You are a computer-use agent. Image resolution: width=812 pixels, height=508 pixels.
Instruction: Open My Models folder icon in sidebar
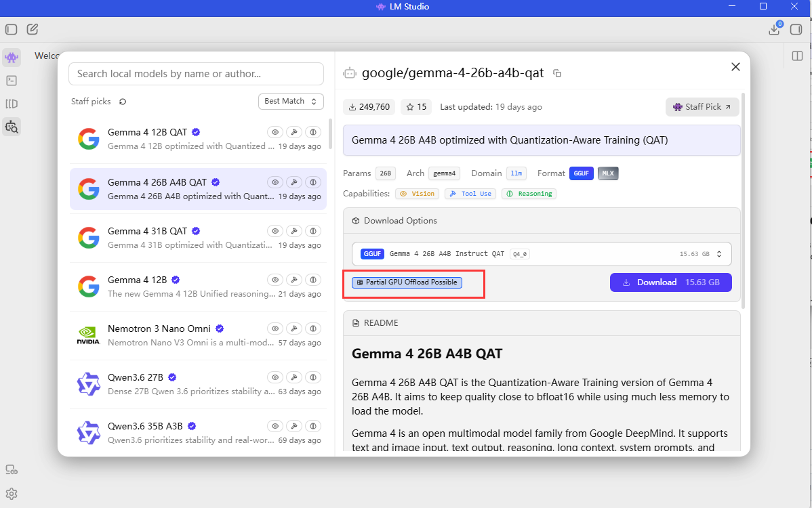[x=12, y=104]
